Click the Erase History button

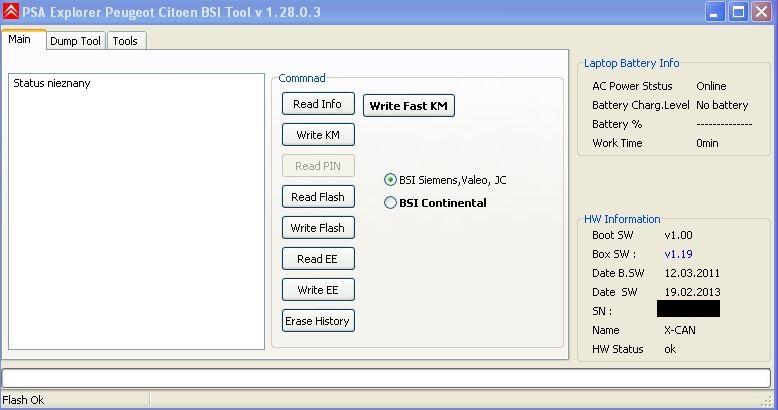[x=318, y=321]
